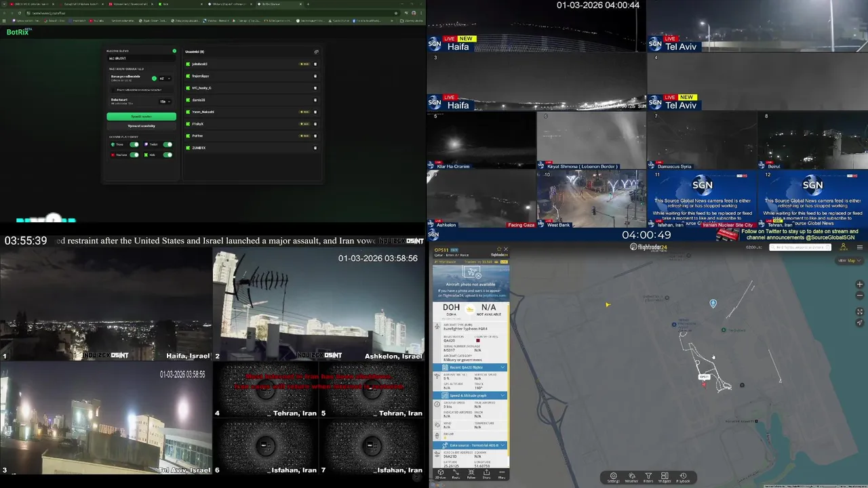The width and height of the screenshot is (868, 488).
Task: Copy the BotRix participants list icon
Action: click(x=316, y=52)
